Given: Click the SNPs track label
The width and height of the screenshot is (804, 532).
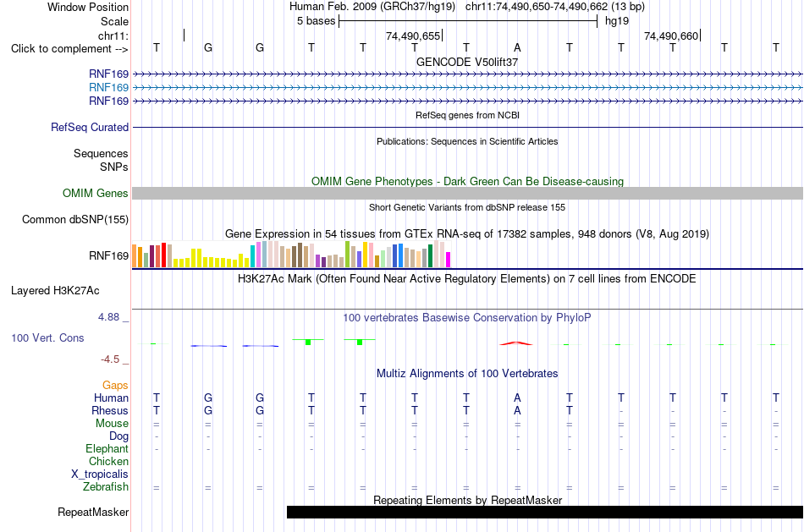Looking at the screenshot, I should point(114,167).
